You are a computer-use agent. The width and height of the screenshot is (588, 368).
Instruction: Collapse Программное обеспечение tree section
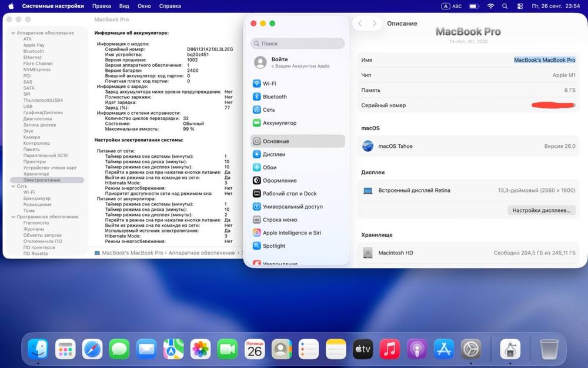pyautogui.click(x=13, y=217)
